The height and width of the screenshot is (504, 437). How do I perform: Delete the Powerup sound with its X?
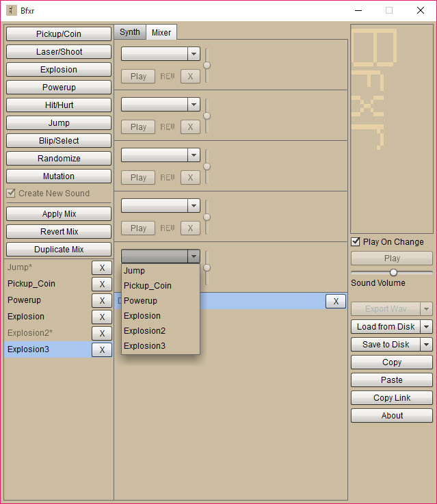click(x=102, y=300)
